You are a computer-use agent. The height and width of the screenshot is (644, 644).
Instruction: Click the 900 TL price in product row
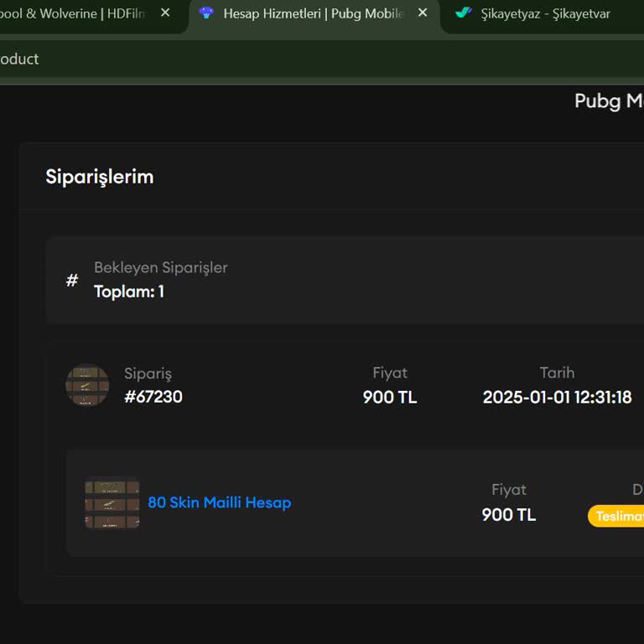click(x=508, y=515)
